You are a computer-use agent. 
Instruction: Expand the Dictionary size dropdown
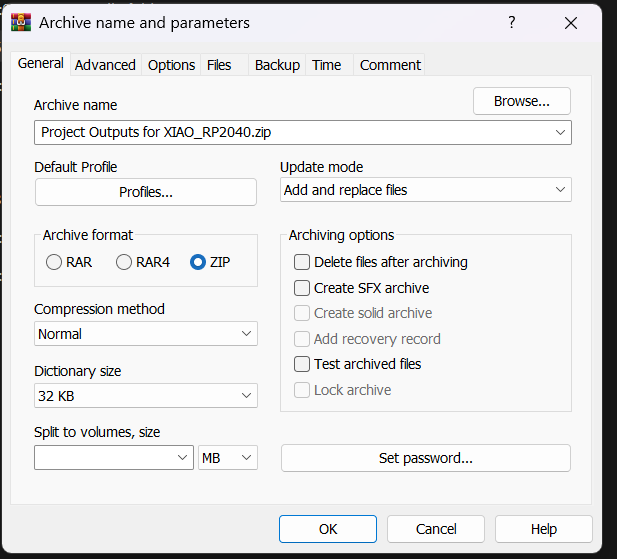[x=146, y=396]
